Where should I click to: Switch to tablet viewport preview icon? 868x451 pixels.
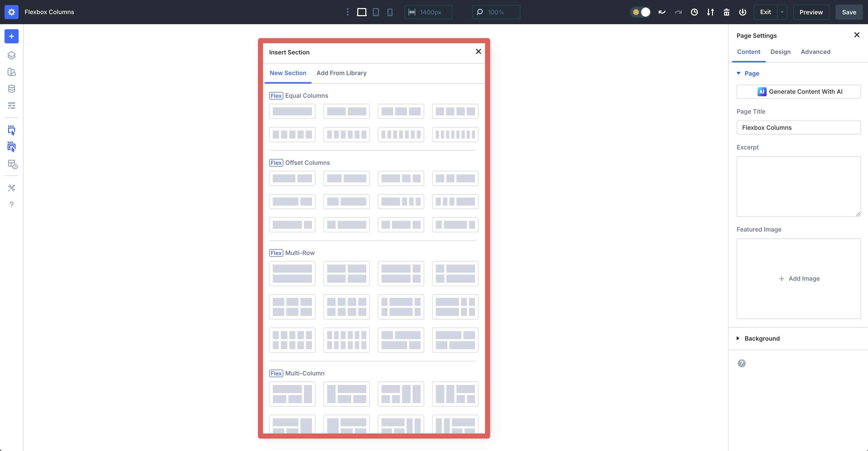click(x=376, y=12)
